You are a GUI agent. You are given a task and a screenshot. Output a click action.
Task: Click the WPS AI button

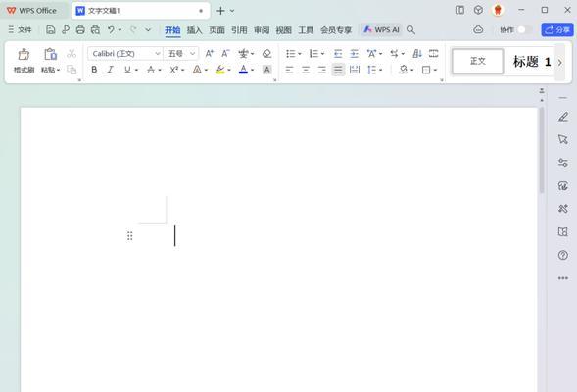pyautogui.click(x=381, y=29)
